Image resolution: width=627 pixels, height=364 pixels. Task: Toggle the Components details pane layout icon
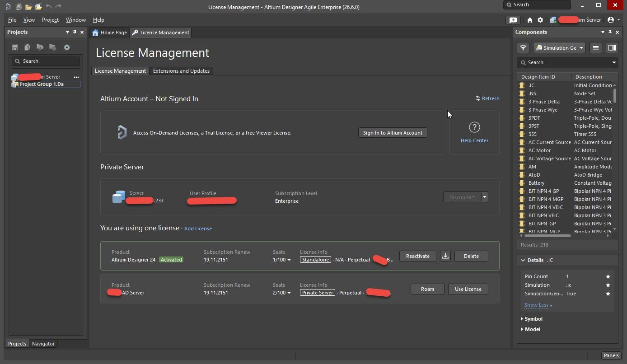[612, 48]
